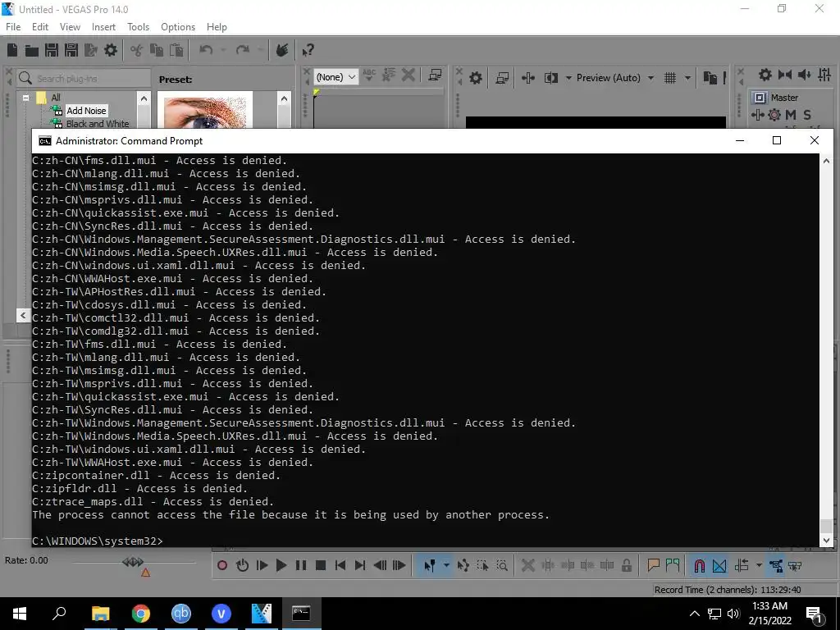Toggle Auto Ripple button
Viewport: 840px width, 630px height.
(x=742, y=566)
